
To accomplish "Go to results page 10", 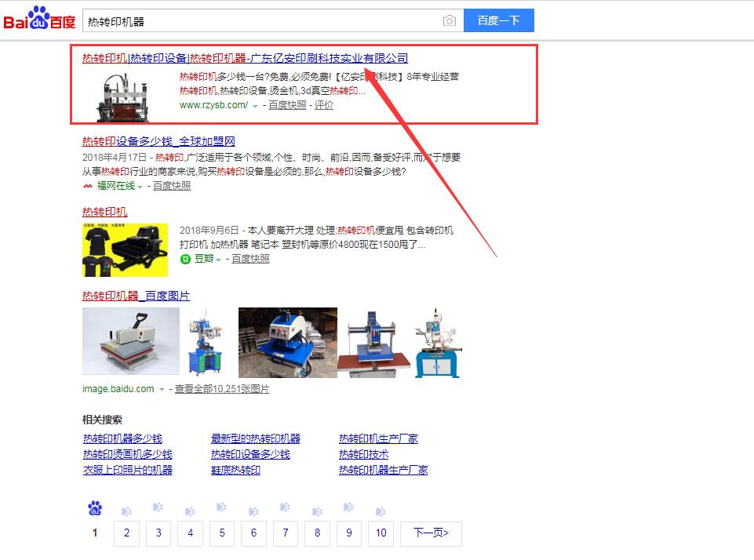I will (x=381, y=533).
